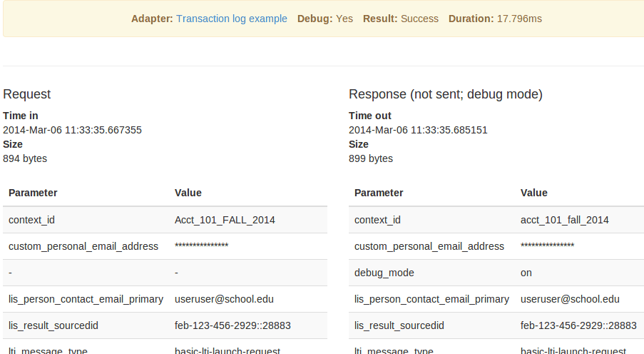The image size is (644, 354).
Task: Click the 899 bytes response size
Action: point(371,158)
